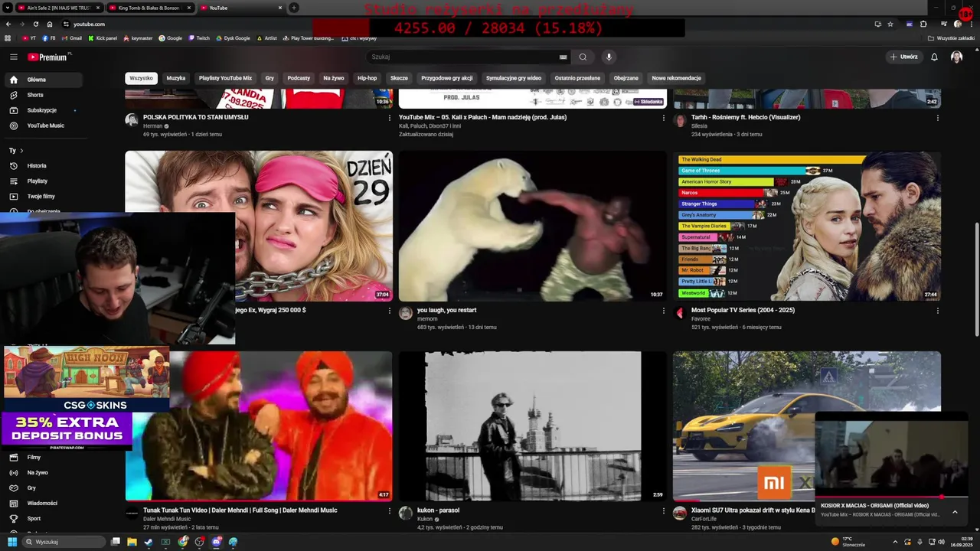Expand the miniplayer for KOSIOR X MACIAS

(955, 512)
